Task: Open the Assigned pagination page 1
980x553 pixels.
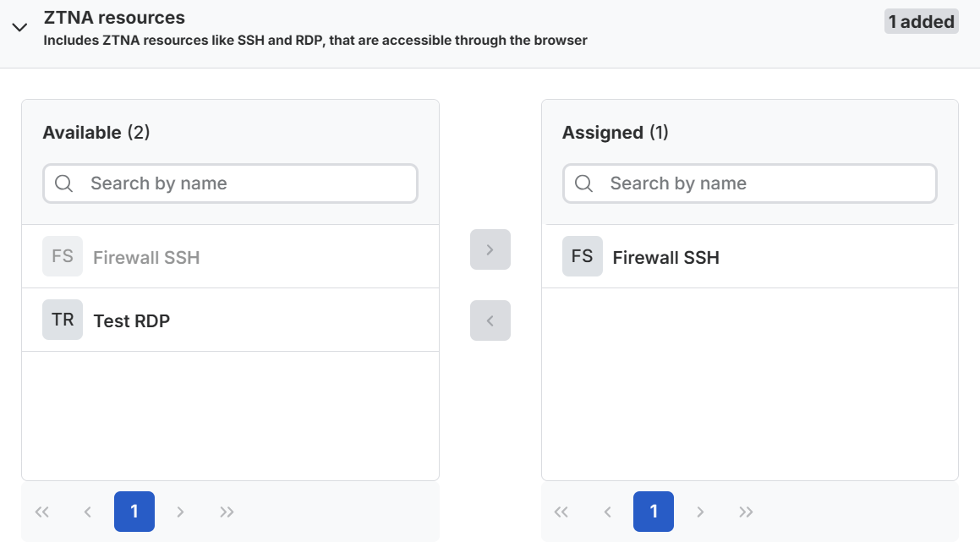Action: tap(653, 512)
